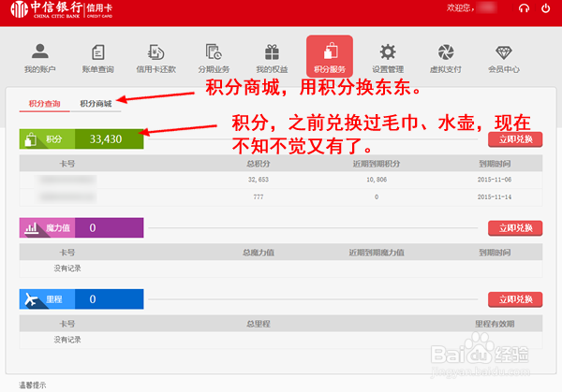Open 信用卡还款 repayment icon

coord(155,51)
